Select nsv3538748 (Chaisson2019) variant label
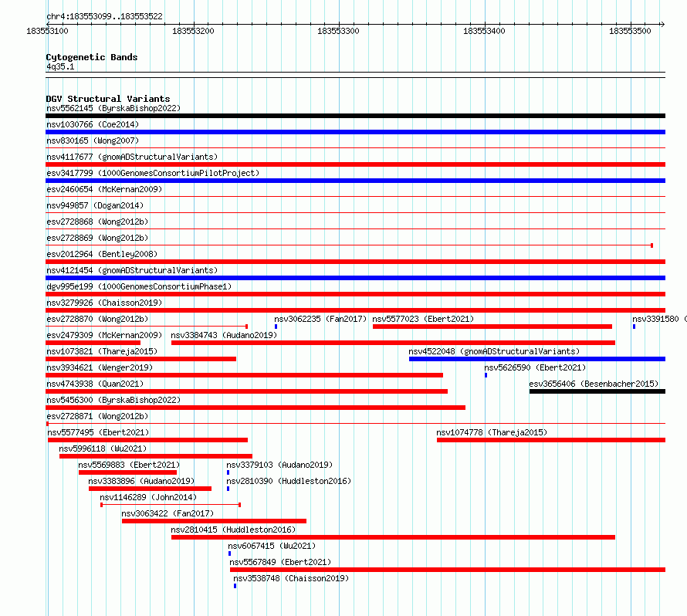The width and height of the screenshot is (687, 616). click(x=291, y=578)
